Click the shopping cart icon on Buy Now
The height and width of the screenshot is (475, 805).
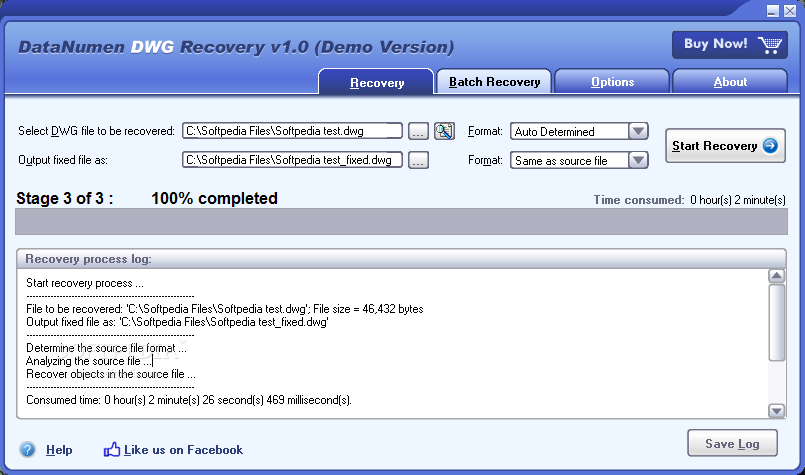tap(770, 45)
